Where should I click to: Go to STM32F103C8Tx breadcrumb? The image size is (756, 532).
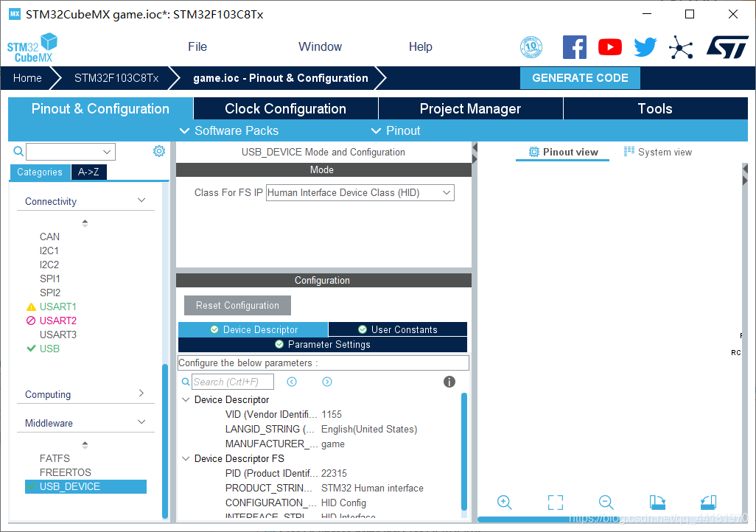(116, 78)
